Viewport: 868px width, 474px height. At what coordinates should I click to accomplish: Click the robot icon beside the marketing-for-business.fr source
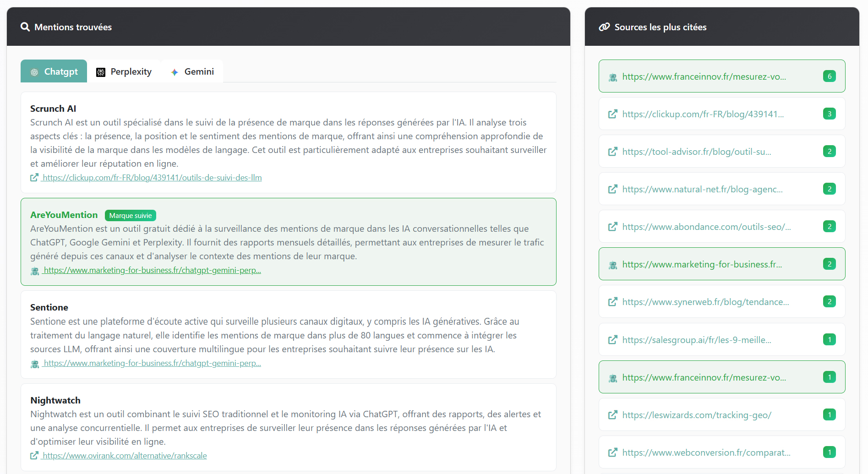point(612,264)
